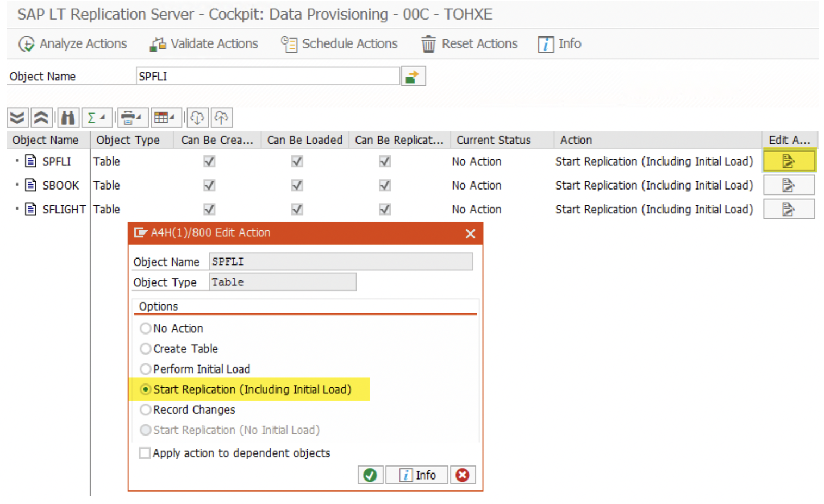Viewport: 824px width, 504px height.
Task: Click the top Object Name input with SPFLI
Action: pos(267,77)
